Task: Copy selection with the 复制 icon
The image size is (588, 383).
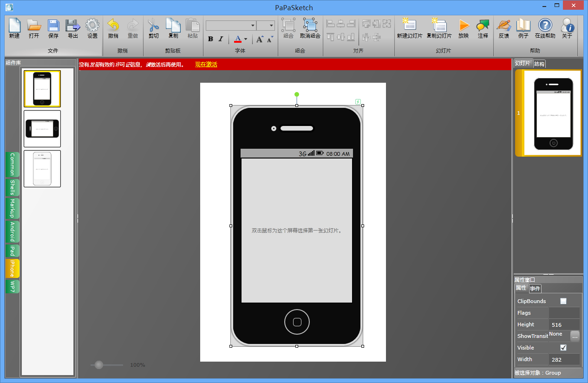Action: point(173,28)
